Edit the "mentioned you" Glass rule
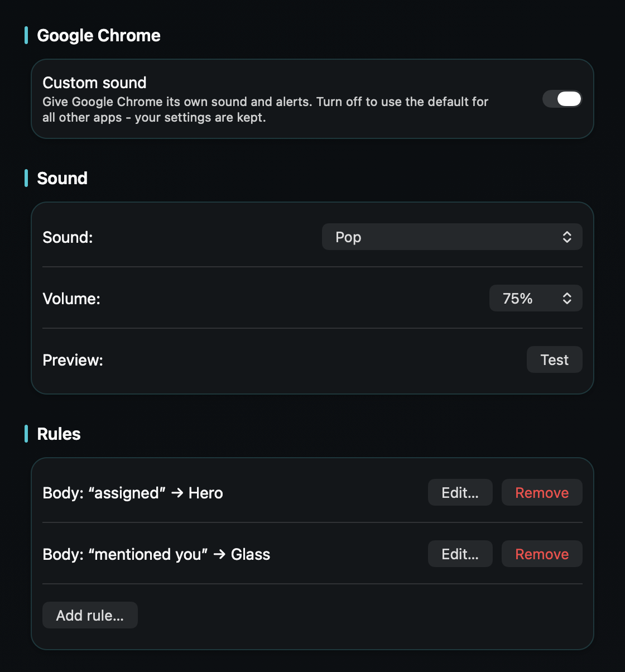This screenshot has height=672, width=625. [x=460, y=554]
